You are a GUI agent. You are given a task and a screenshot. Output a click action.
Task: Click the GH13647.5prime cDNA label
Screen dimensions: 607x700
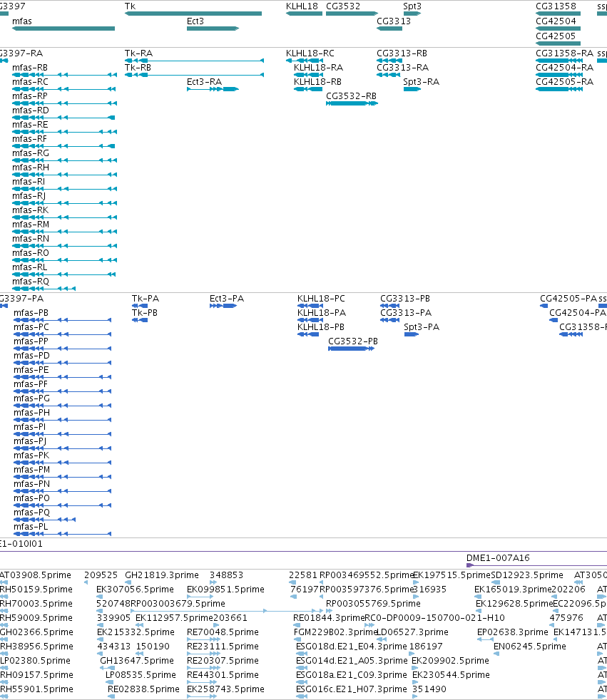pyautogui.click(x=137, y=661)
